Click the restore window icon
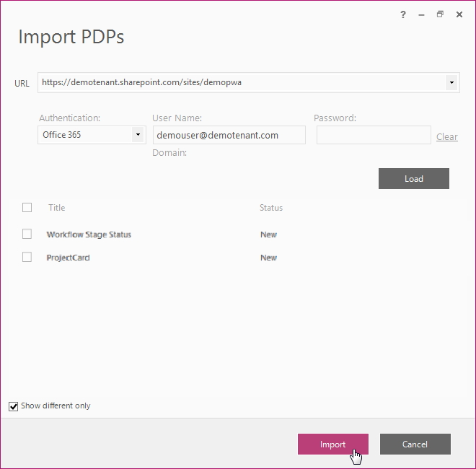Screen dimensions: 476x469 pyautogui.click(x=440, y=14)
